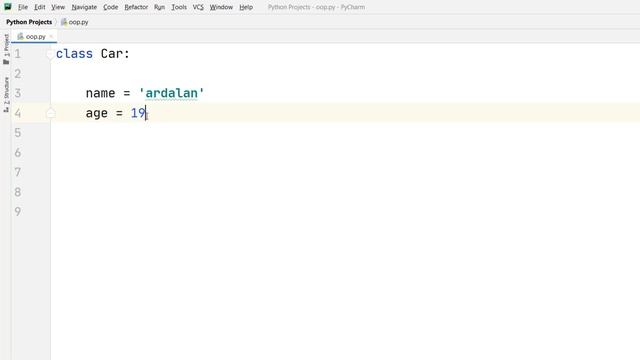Viewport: 640px width, 360px height.
Task: Open the Help menu
Action: pyautogui.click(x=246, y=7)
